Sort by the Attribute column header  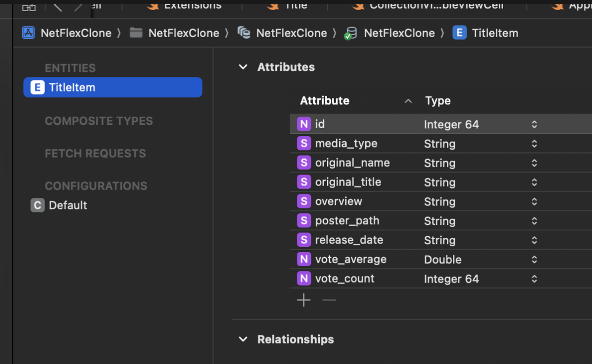click(x=325, y=101)
